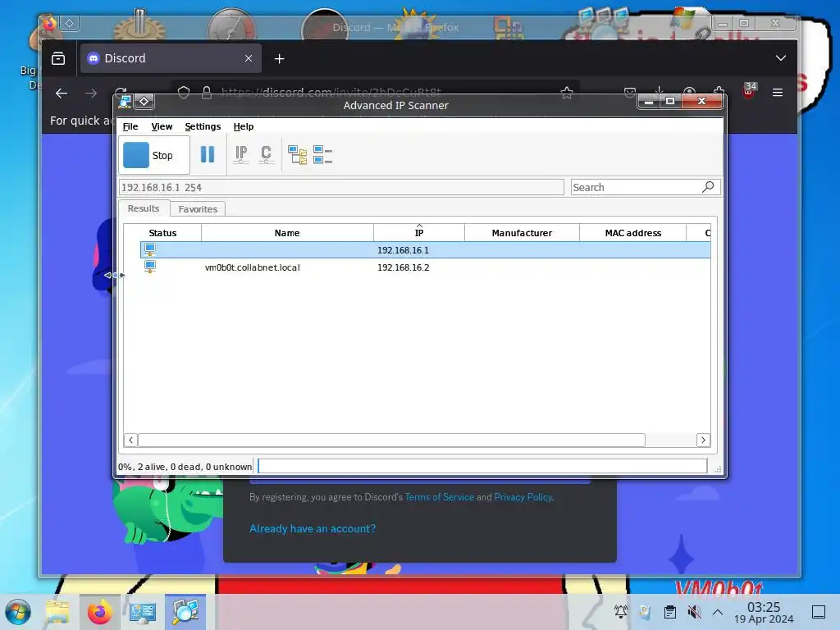Click vm0b0t.collabnet.local host name

pos(253,267)
